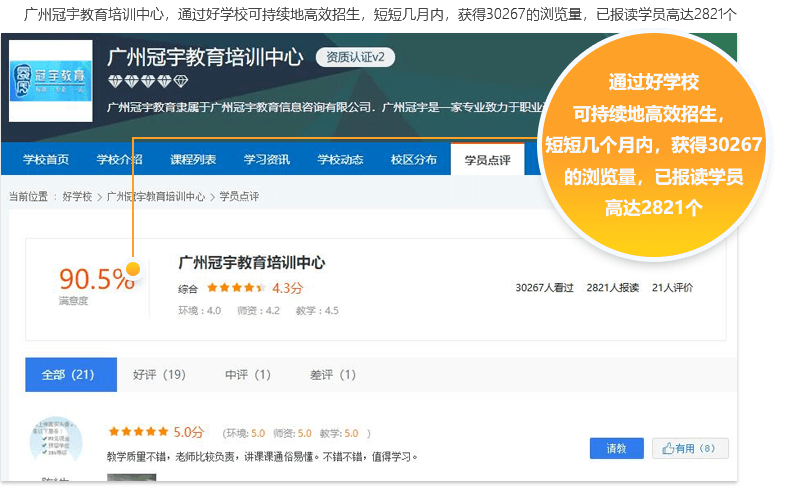Show all reviews with 全部 (21) filter
This screenshot has width=800, height=490.
71,375
